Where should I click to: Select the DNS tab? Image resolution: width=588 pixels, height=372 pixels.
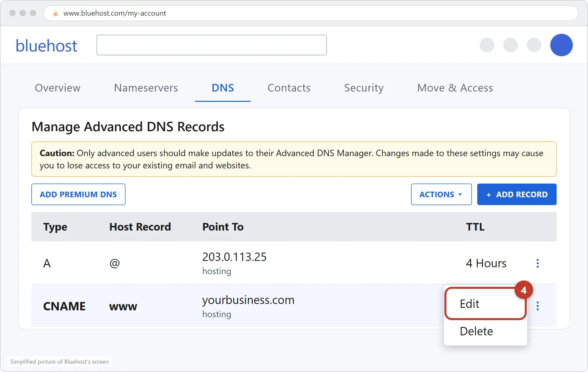(x=223, y=88)
